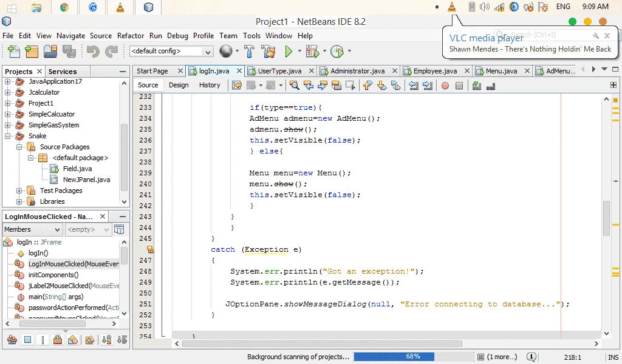Switch to History view
Image resolution: width=622 pixels, height=364 pixels.
tap(210, 85)
